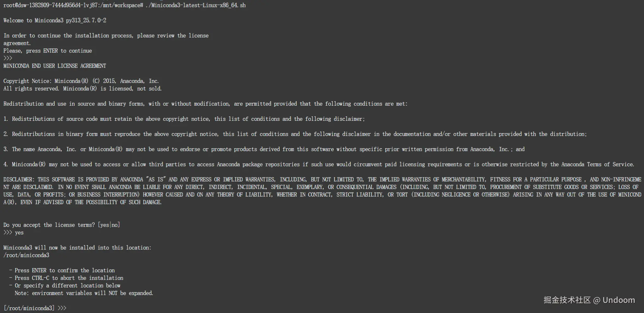Click 'Please, press ENTER to continue' line
The width and height of the screenshot is (644, 313).
48,51
